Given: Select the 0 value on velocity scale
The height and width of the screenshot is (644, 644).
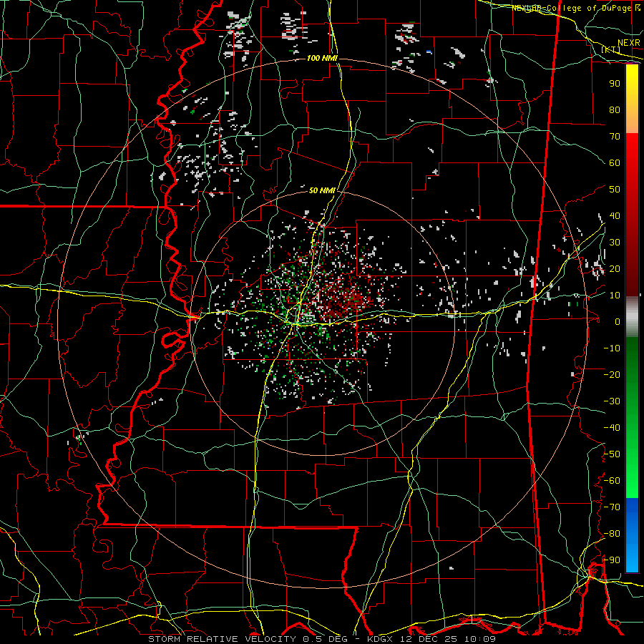Looking at the screenshot, I should 618,321.
